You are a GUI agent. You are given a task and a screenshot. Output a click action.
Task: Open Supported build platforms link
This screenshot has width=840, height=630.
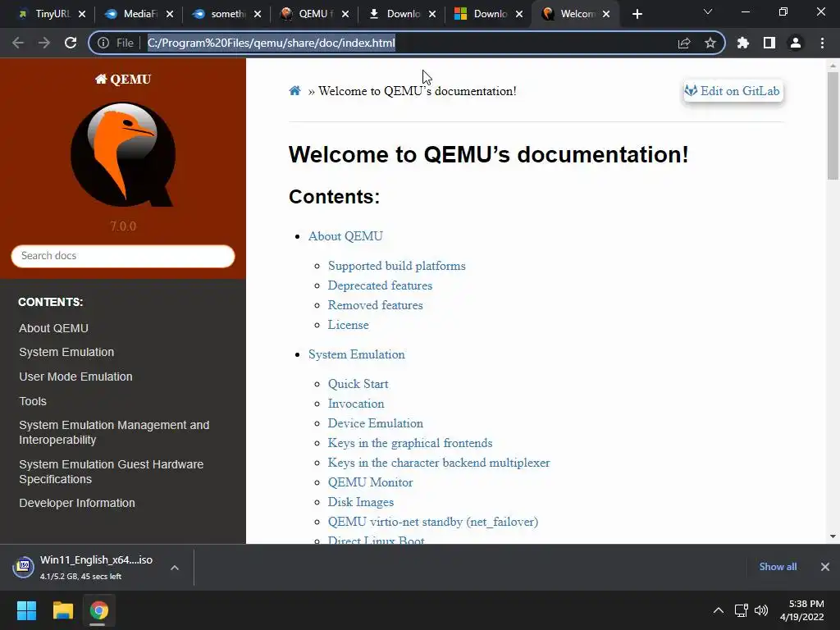point(396,266)
